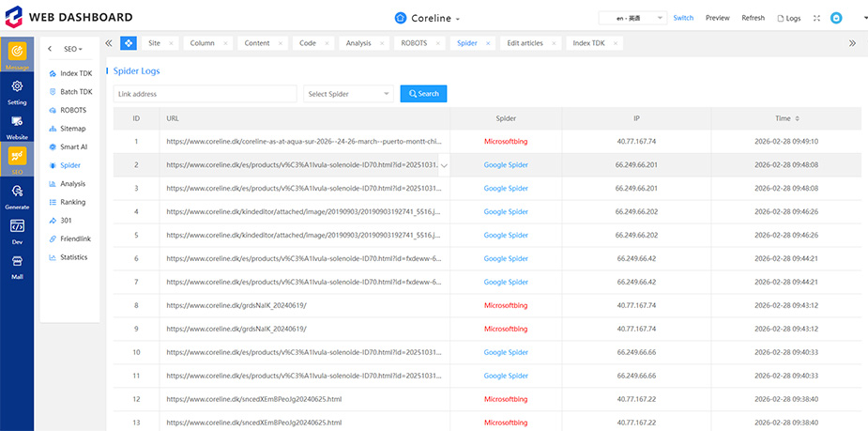Screen dimensions: 868x431
Task: Click the blue home tab icon
Action: pos(128,43)
